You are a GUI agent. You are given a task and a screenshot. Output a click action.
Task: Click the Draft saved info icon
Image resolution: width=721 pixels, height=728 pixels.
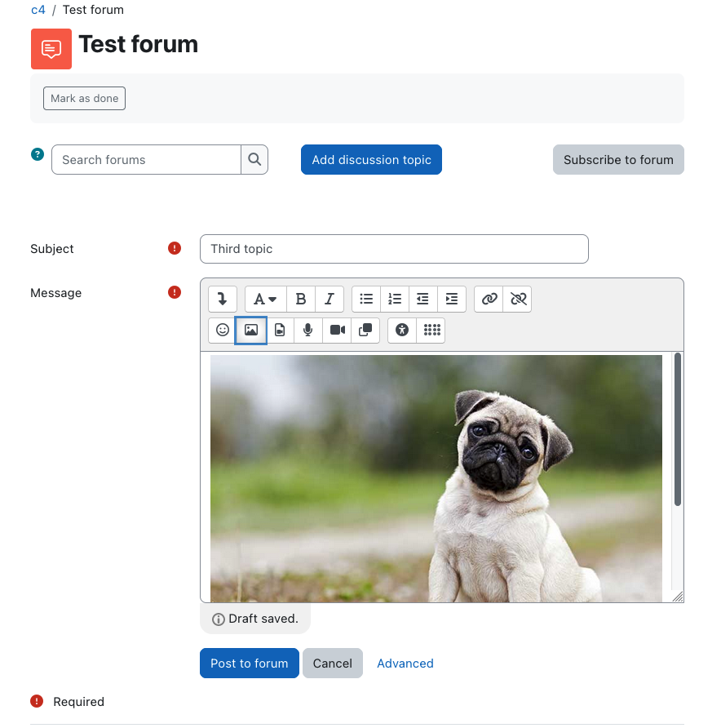(x=218, y=619)
